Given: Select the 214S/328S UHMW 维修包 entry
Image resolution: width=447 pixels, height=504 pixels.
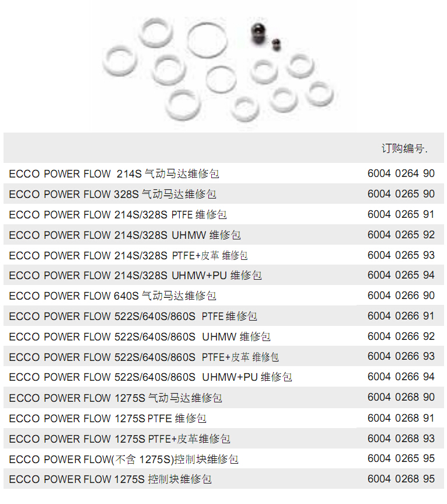Looking at the screenshot, I should tap(125, 235).
